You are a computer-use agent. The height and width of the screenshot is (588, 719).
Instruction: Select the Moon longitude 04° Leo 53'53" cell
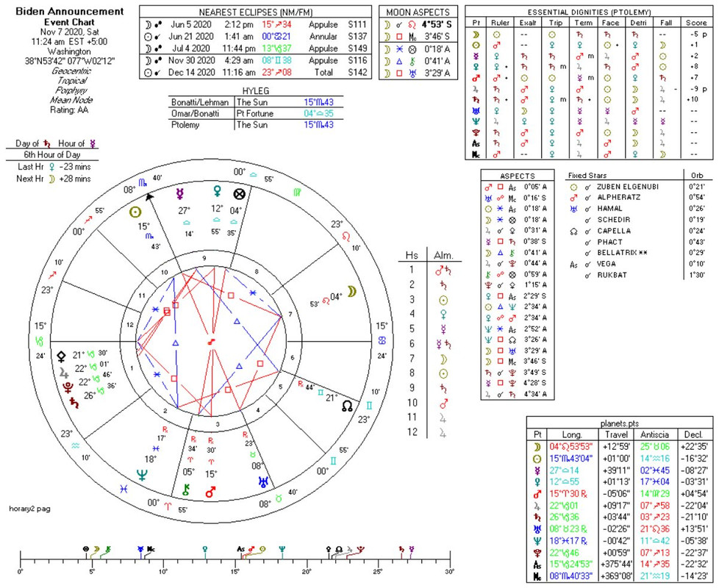click(x=571, y=447)
